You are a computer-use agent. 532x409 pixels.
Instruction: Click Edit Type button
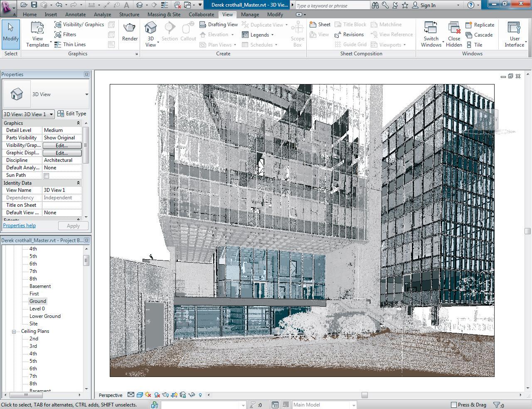(71, 114)
